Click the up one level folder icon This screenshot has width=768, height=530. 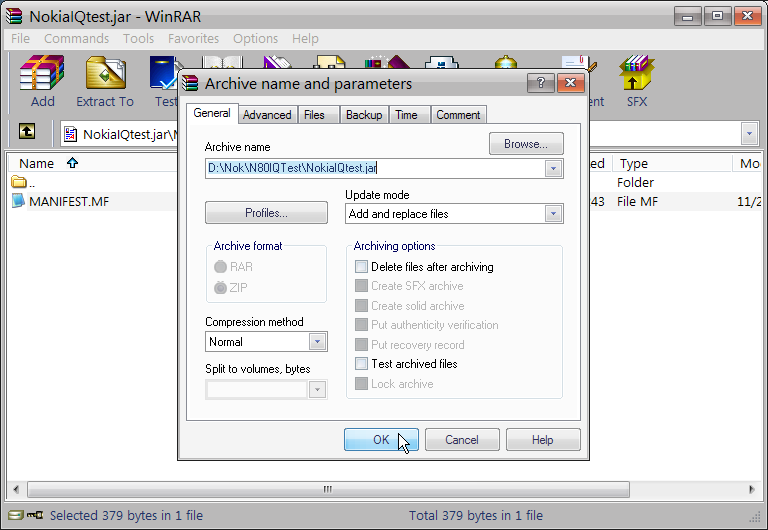click(27, 131)
